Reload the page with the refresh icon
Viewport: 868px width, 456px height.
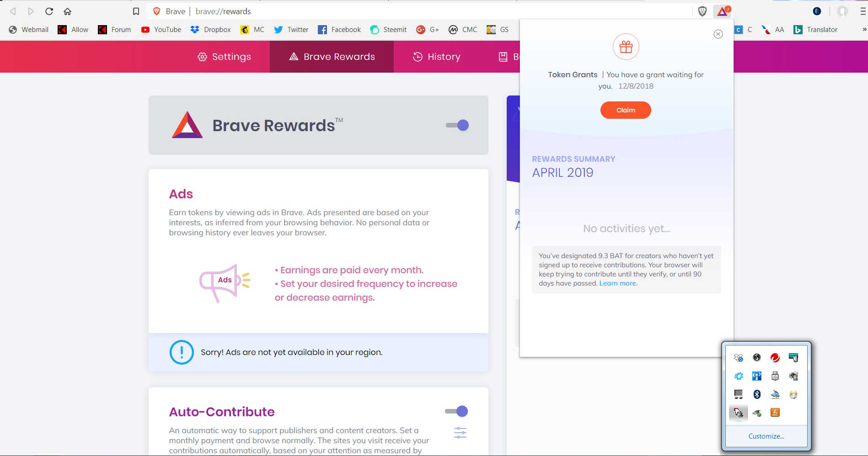[x=49, y=11]
